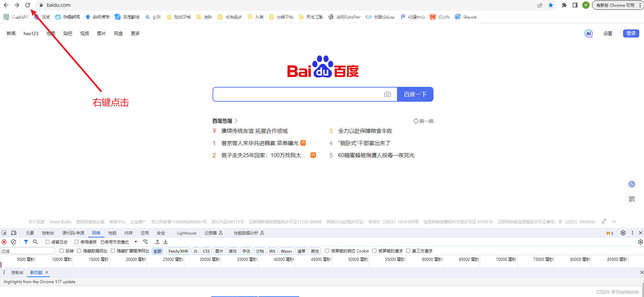Check 隐藏扩展程序网址 checkbox
The height and width of the screenshot is (297, 644).
click(113, 251)
